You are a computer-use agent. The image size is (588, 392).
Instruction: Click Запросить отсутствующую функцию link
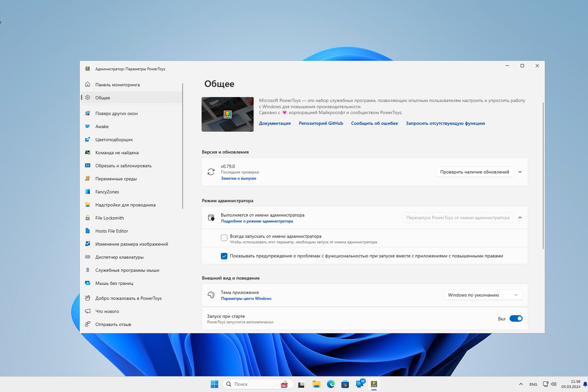(445, 123)
